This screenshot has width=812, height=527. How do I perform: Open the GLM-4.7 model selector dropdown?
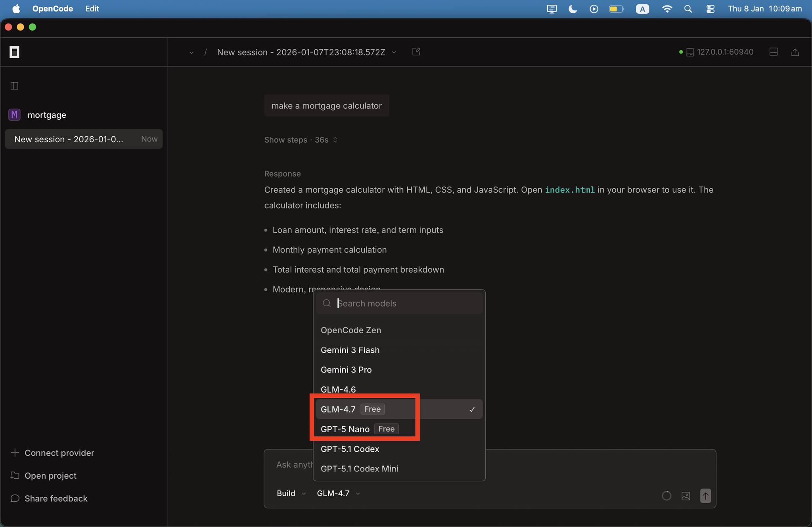click(338, 493)
